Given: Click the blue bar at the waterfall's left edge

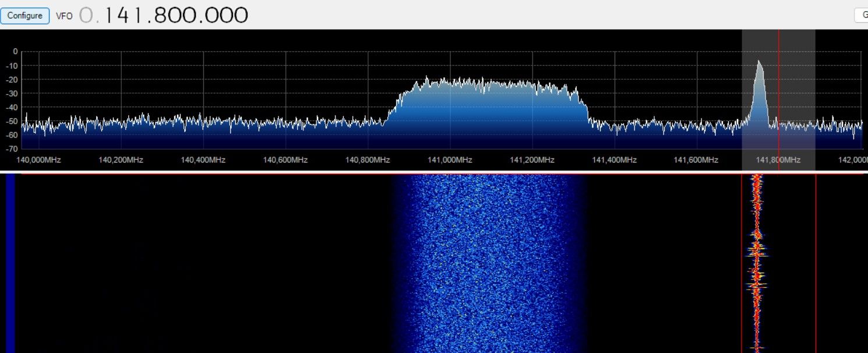Looking at the screenshot, I should (x=10, y=262).
